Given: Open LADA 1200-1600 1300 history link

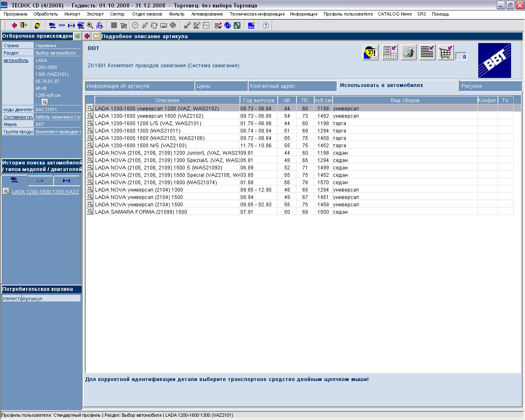Looking at the screenshot, I should click(45, 192).
